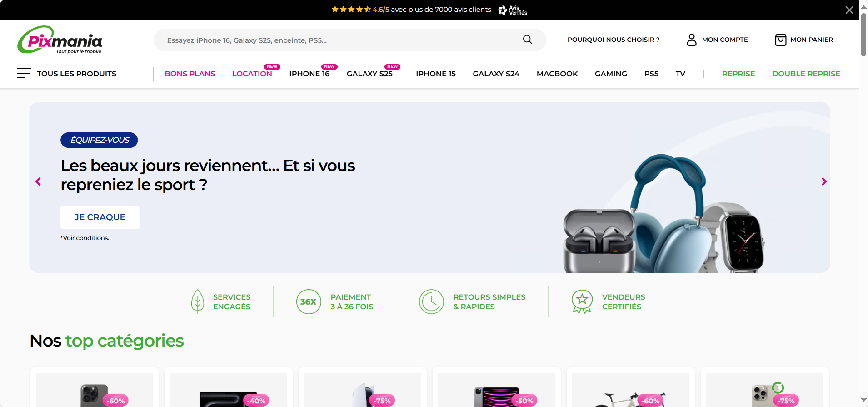
Task: Open the -40% category card
Action: pyautogui.click(x=229, y=387)
